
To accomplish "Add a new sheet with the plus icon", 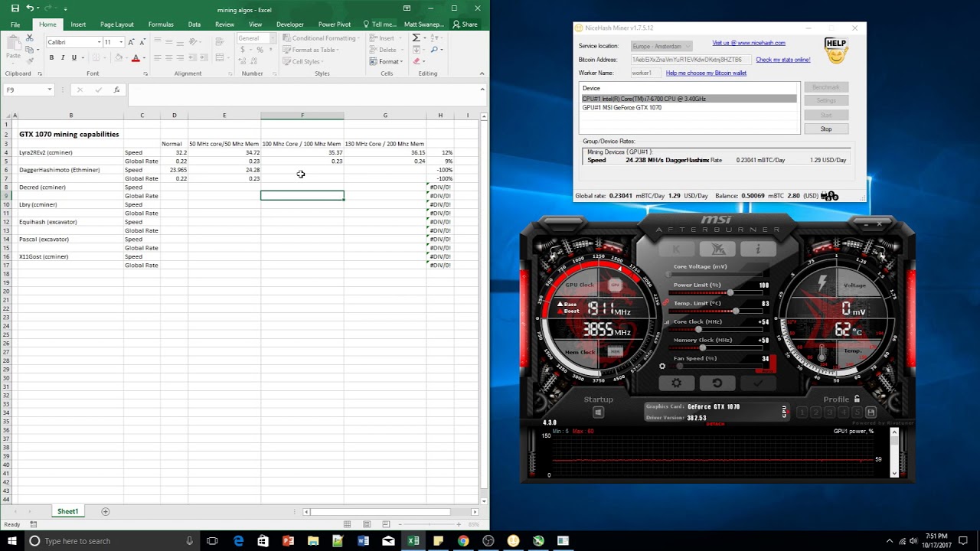I will 106,511.
